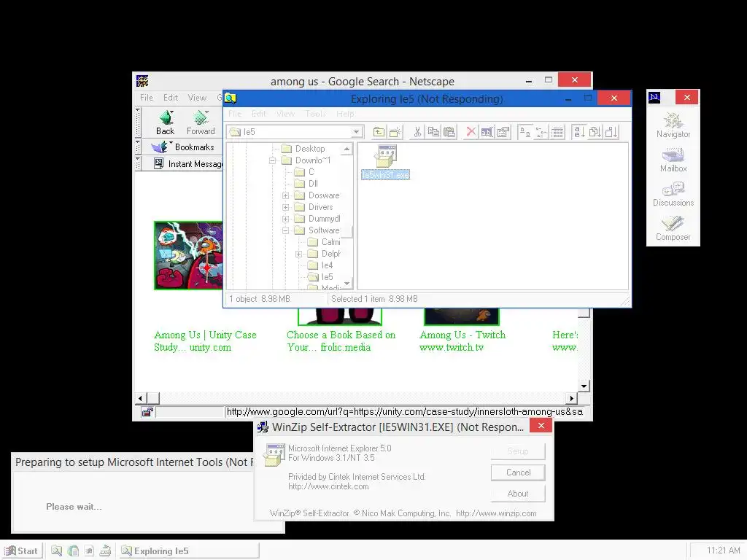Select the Ie5win31.exe file icon
The width and height of the screenshot is (747, 560).
385,163
